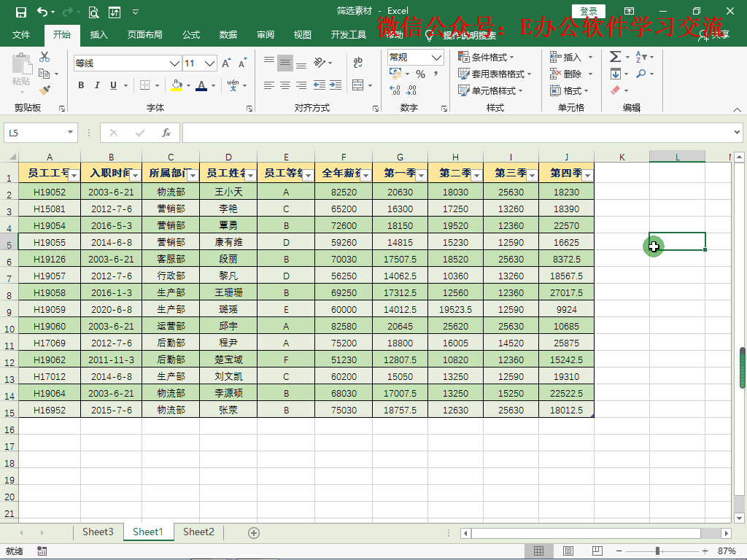Screen dimensions: 747x560
Task: Click the Decrease Indent icon
Action: (320, 85)
